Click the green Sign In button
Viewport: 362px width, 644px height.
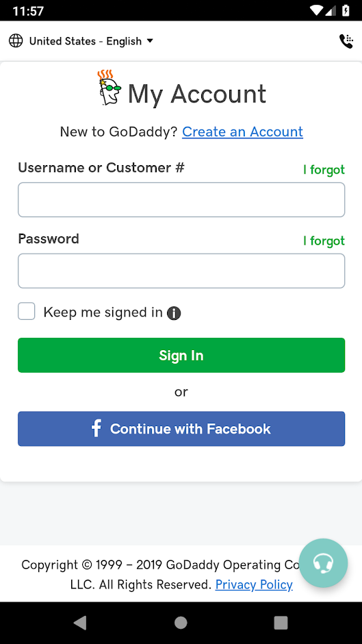point(181,356)
